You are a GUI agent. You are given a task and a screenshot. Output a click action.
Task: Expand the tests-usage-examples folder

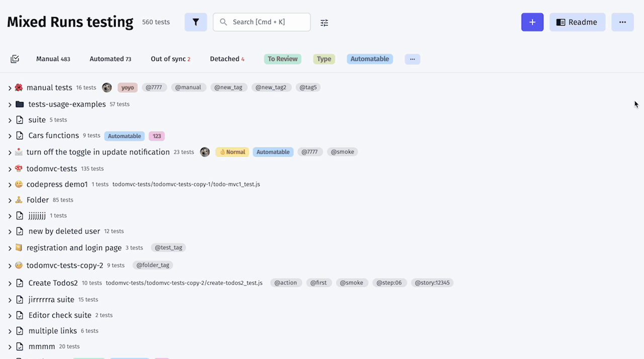[10, 105]
